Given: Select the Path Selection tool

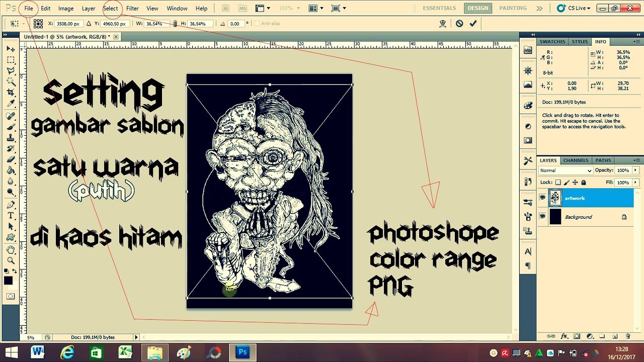Looking at the screenshot, I should [x=11, y=226].
